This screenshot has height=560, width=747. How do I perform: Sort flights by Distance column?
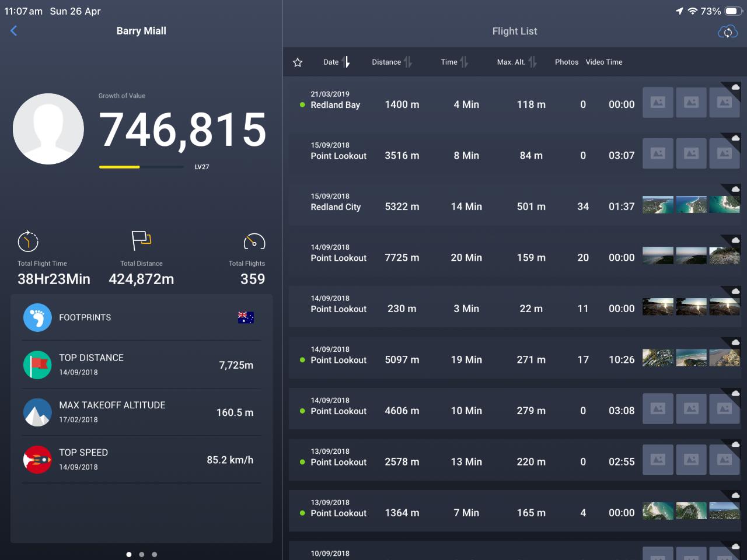392,62
